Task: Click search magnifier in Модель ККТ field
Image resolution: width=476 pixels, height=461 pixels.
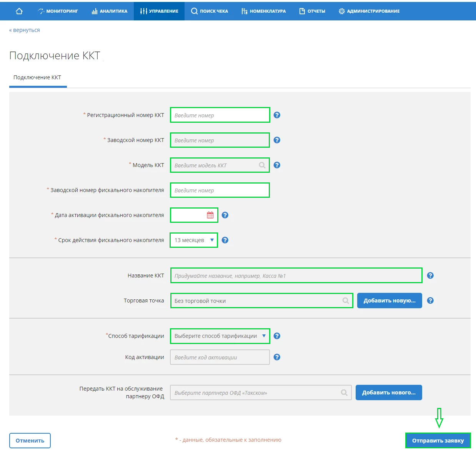Action: pyautogui.click(x=262, y=165)
